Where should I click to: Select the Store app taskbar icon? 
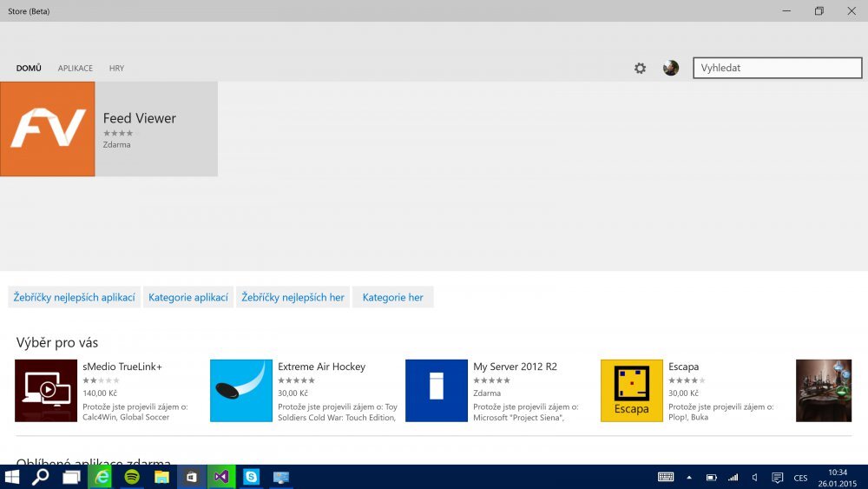192,477
